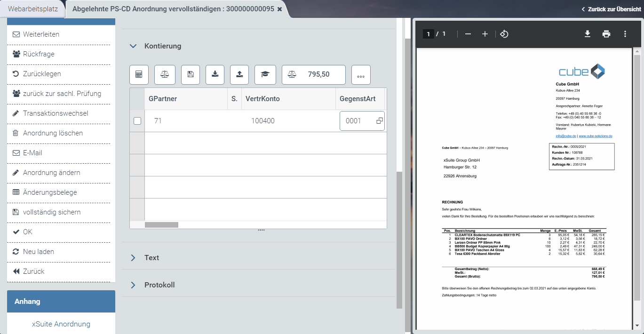The image size is (644, 334).
Task: Download the PDF from viewer toolbar
Action: click(x=588, y=34)
